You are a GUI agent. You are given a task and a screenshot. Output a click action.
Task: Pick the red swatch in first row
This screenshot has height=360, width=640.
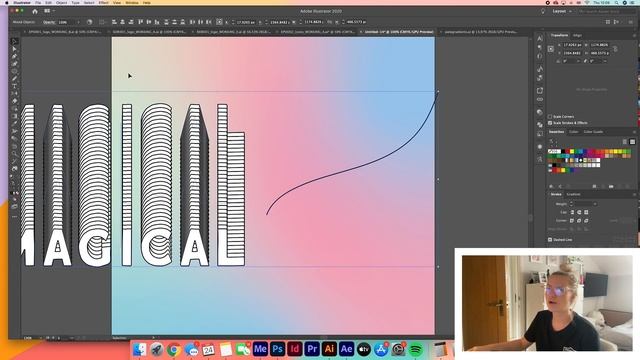click(567, 151)
